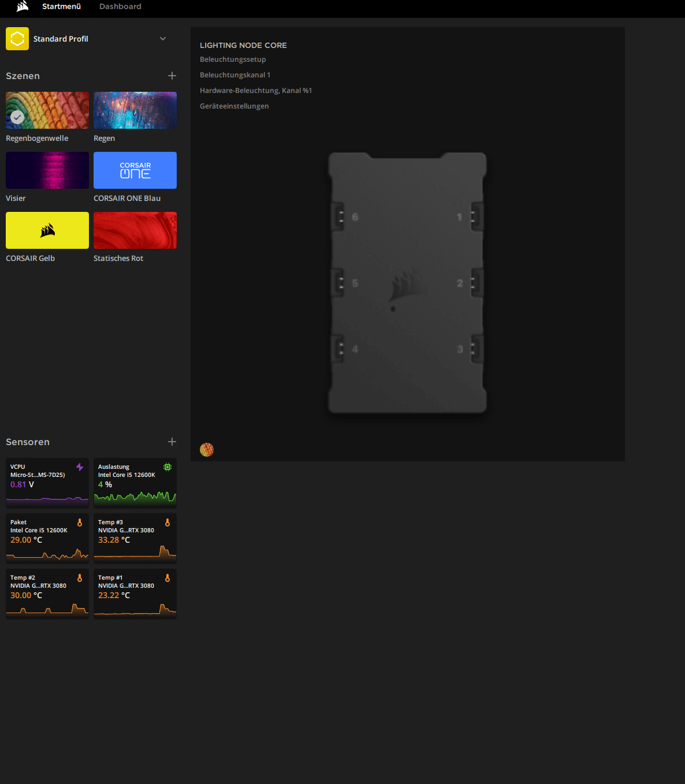Click thermometer icon on Paket card

pos(80,522)
